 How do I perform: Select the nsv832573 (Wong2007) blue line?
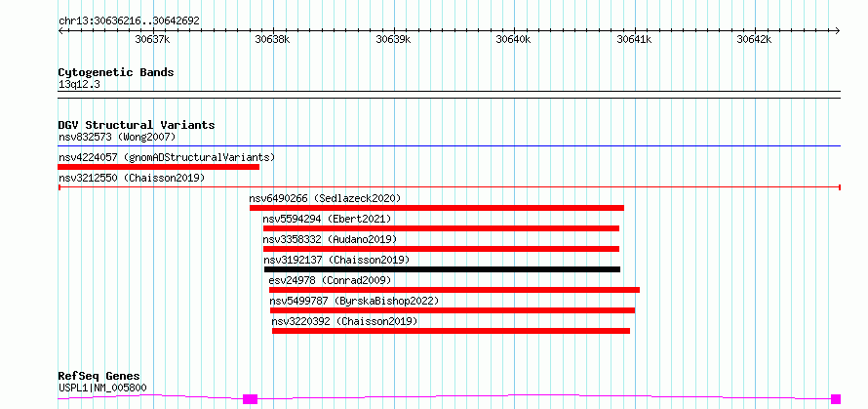click(x=449, y=146)
